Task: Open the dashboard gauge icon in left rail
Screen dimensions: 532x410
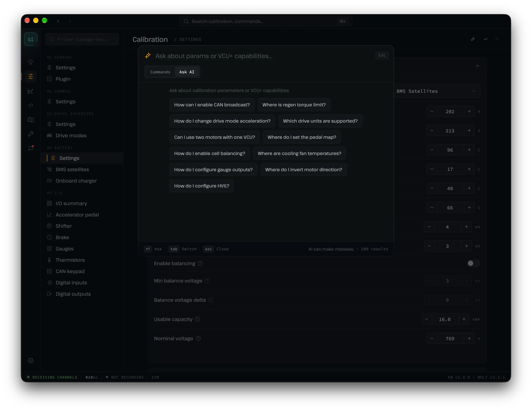Action: [31, 62]
